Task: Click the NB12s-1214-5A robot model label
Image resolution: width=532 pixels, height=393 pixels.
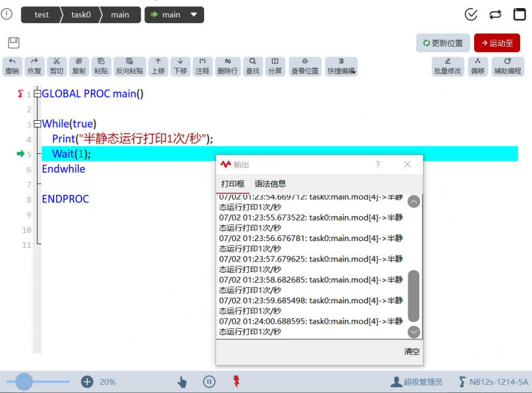Action: tap(493, 382)
